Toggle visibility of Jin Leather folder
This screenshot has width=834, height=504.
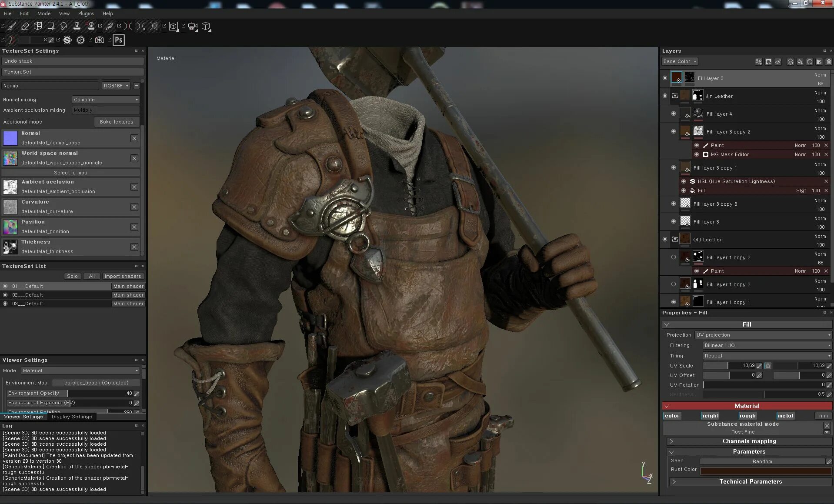(665, 96)
